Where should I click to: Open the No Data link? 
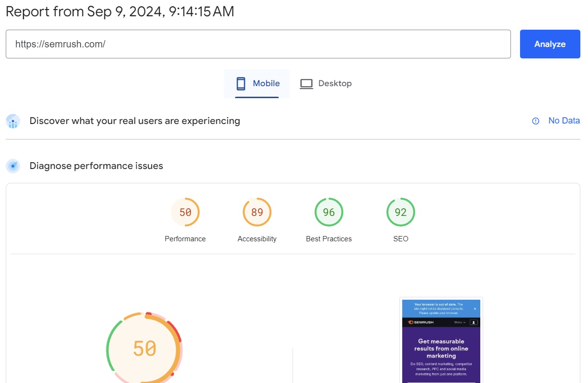pos(564,121)
